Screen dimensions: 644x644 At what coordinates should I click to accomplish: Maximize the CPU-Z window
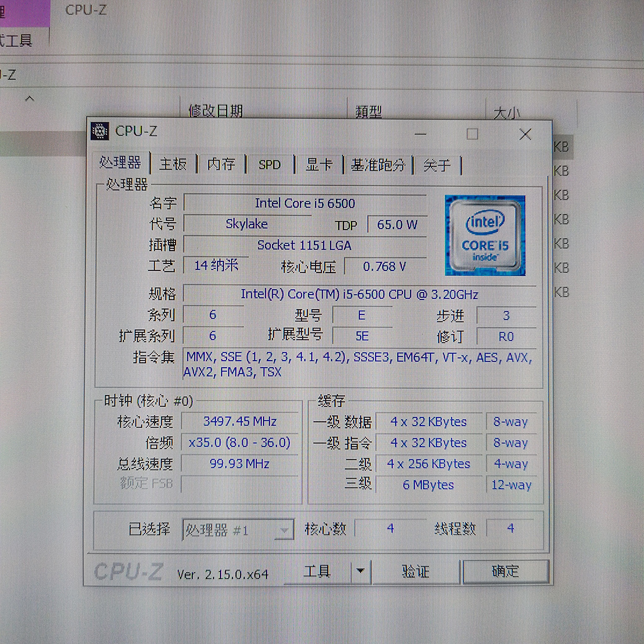(x=472, y=134)
